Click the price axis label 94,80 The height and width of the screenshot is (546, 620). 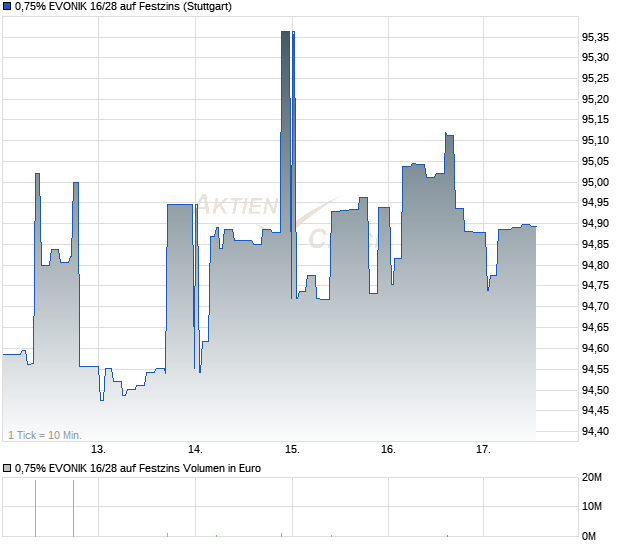click(x=595, y=265)
